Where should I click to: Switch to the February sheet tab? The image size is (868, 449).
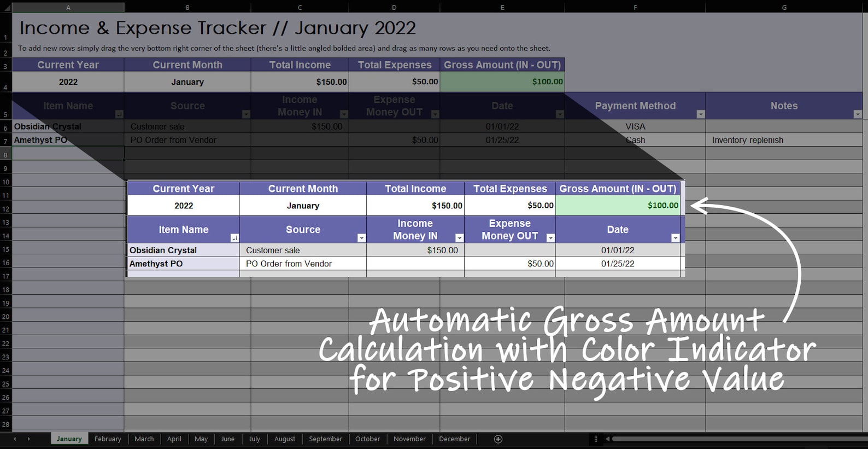tap(108, 439)
